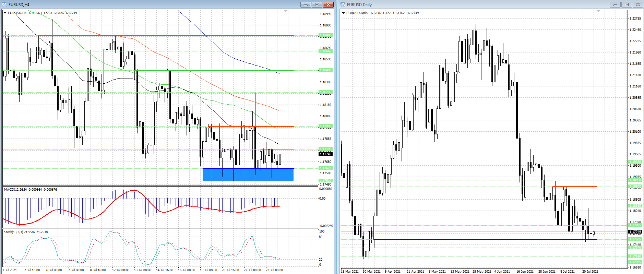Select the Stoch(13,3,3) indicator label
Screen dimensions: 644x274
click(x=26, y=232)
